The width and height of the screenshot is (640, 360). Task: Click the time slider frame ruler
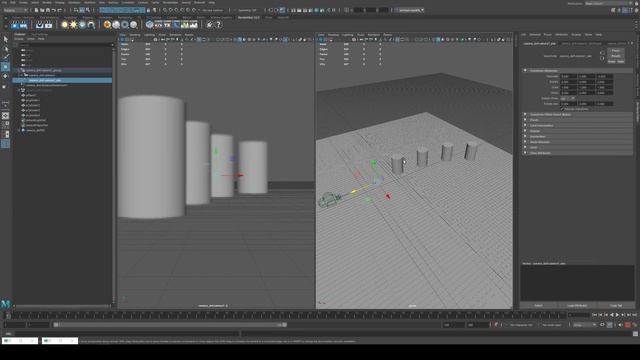point(286,315)
